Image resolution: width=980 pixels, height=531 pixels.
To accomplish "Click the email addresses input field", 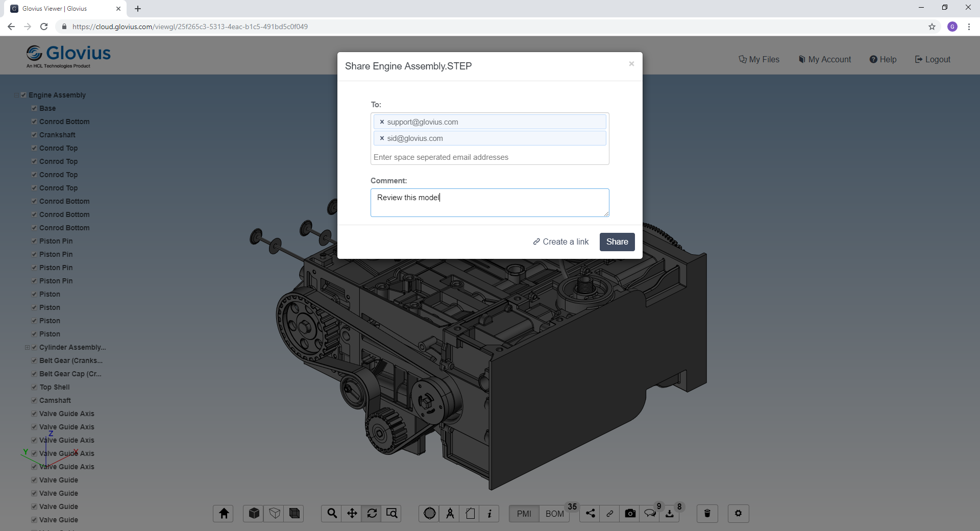I will pyautogui.click(x=489, y=157).
